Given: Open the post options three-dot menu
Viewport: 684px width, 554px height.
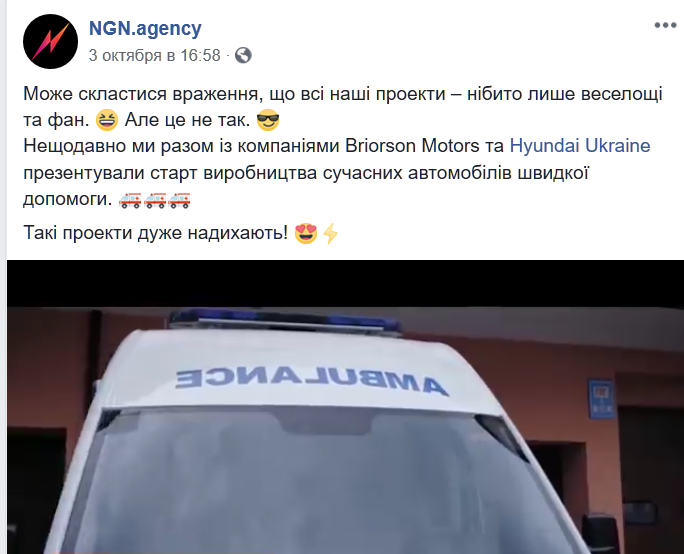Looking at the screenshot, I should pyautogui.click(x=665, y=25).
